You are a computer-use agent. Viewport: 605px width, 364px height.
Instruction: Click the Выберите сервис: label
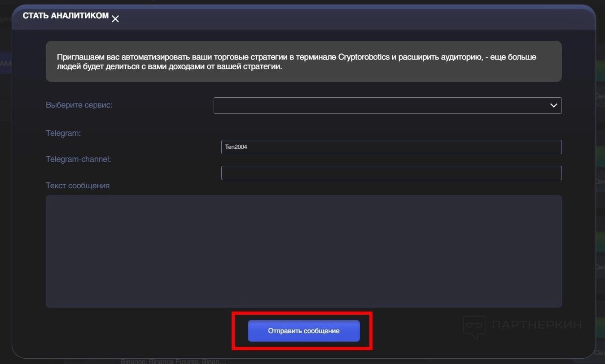coord(79,105)
